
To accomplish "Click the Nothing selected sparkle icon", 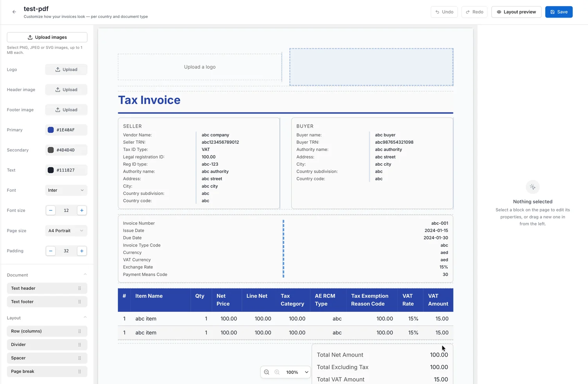I will (x=532, y=187).
